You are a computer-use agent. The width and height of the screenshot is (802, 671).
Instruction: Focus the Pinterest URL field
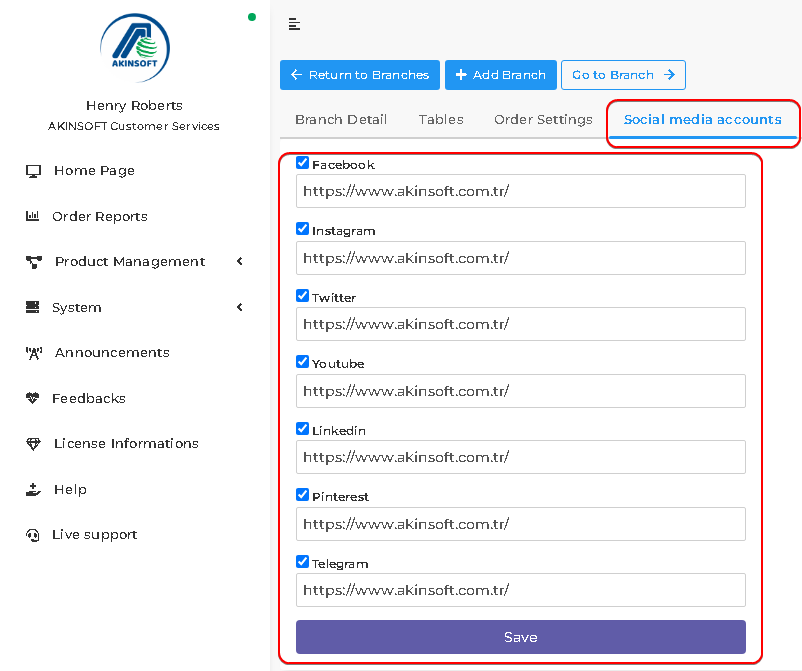click(x=521, y=524)
